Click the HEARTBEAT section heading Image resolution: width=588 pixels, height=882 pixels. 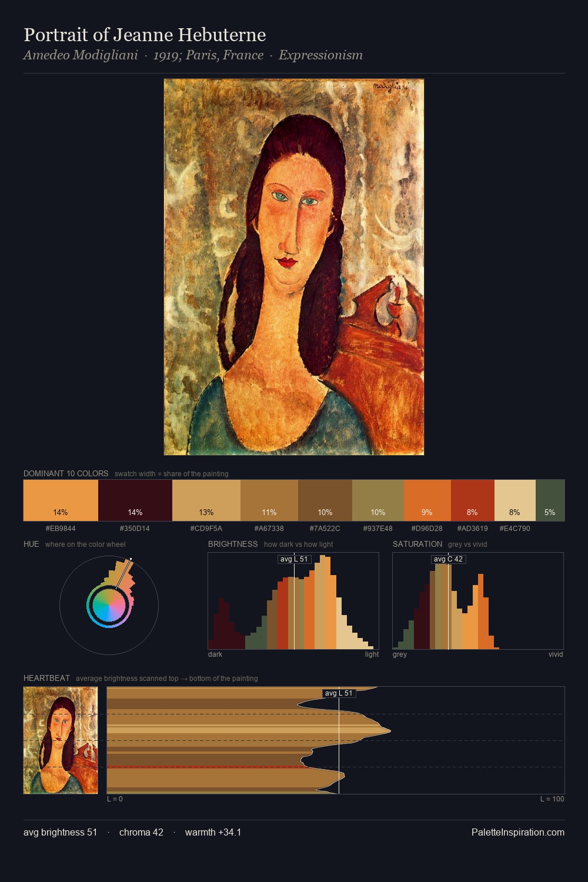click(x=46, y=678)
